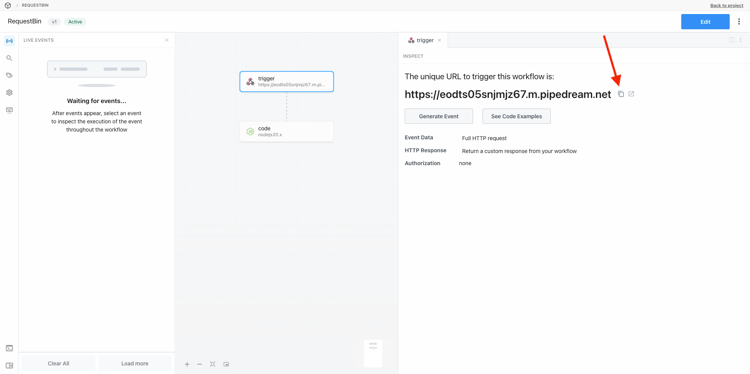
Task: Click the Authorization none value
Action: click(465, 163)
